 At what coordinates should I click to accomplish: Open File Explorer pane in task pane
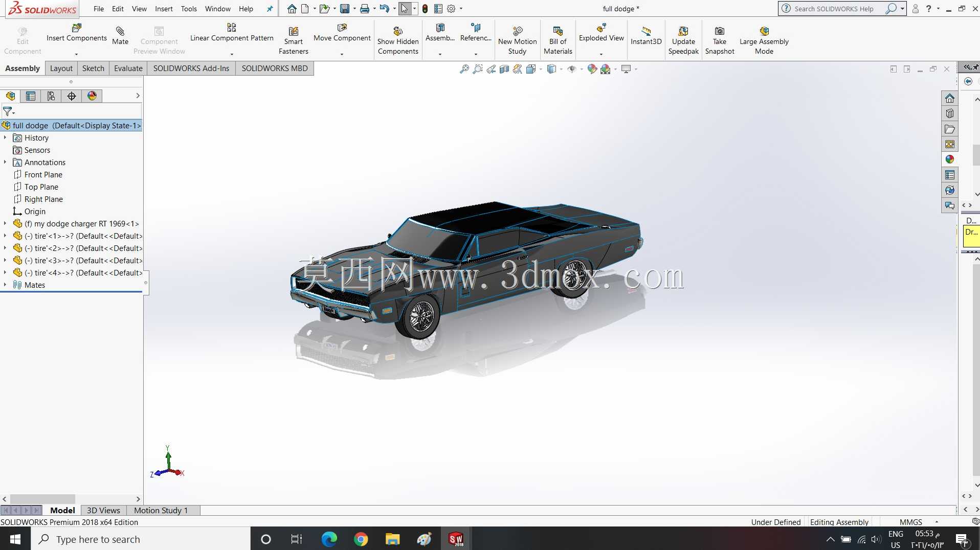pos(950,129)
